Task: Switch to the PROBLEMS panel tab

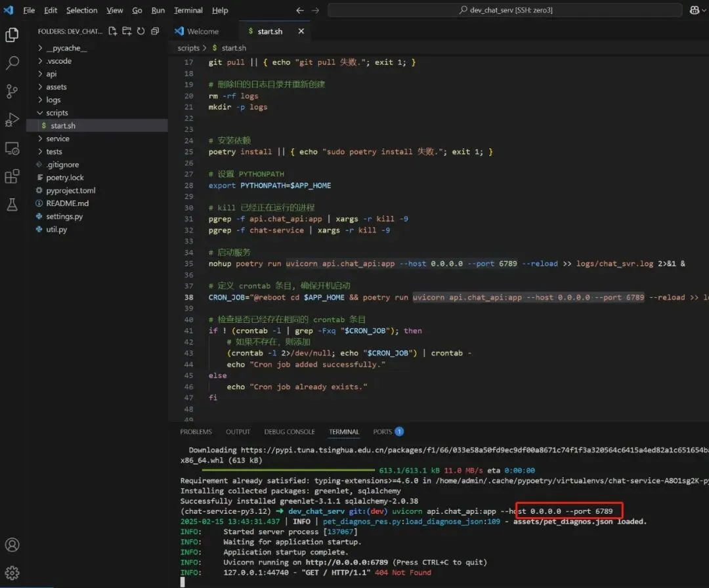Action: (196, 432)
